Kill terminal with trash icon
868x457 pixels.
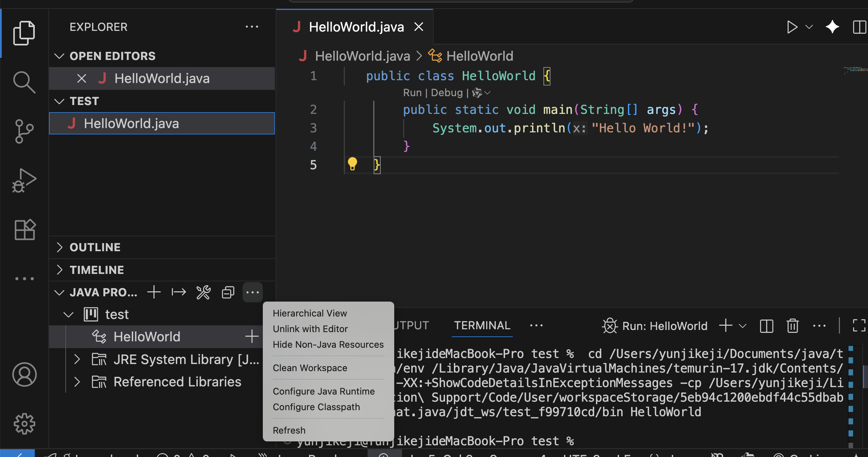pyautogui.click(x=792, y=326)
